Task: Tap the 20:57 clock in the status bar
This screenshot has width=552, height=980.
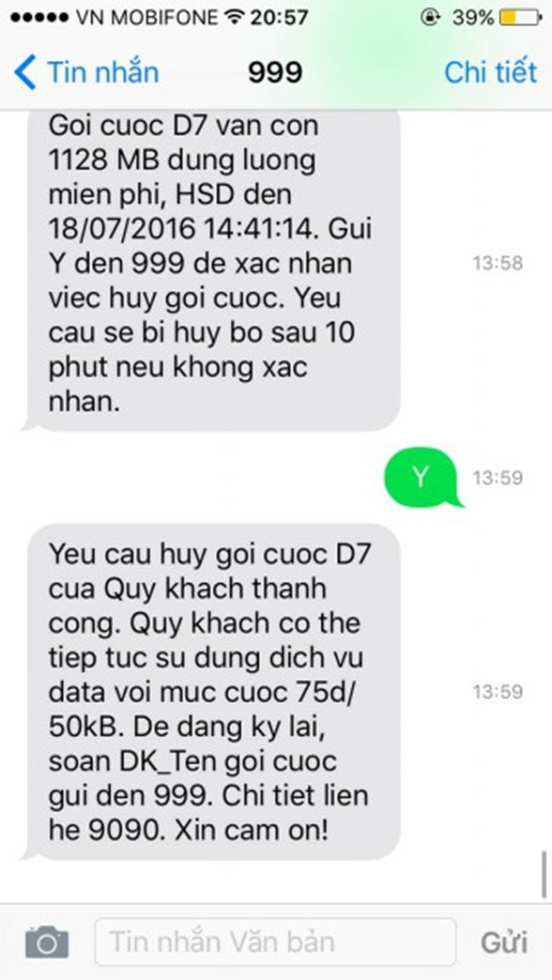Action: coord(279,18)
